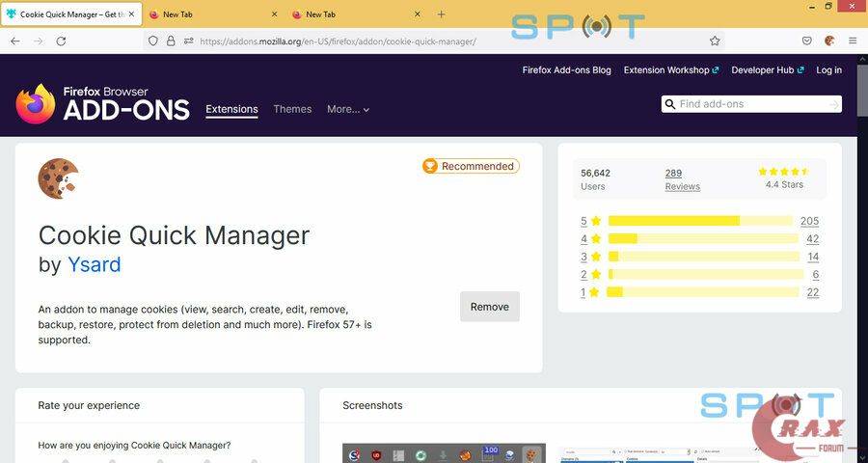Screen dimensions: 868x463
Task: Reload the current page
Action: [x=61, y=41]
